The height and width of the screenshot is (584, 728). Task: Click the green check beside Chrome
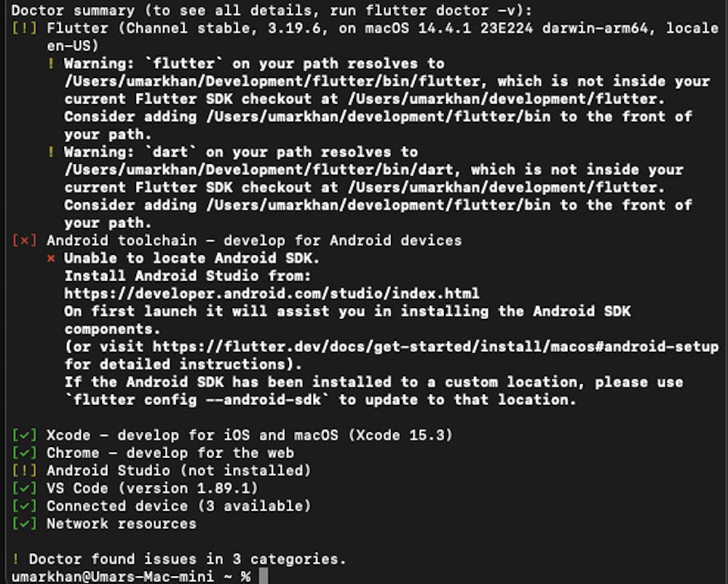25,453
